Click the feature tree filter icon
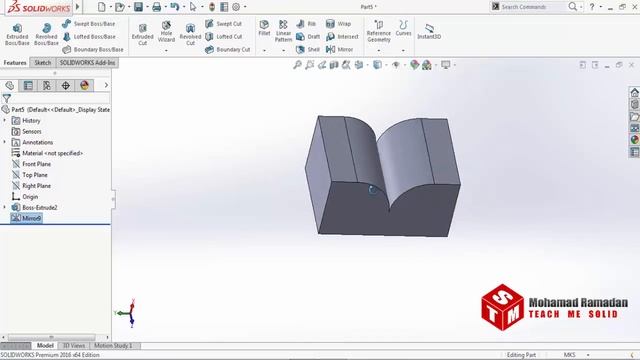 pos(7,98)
